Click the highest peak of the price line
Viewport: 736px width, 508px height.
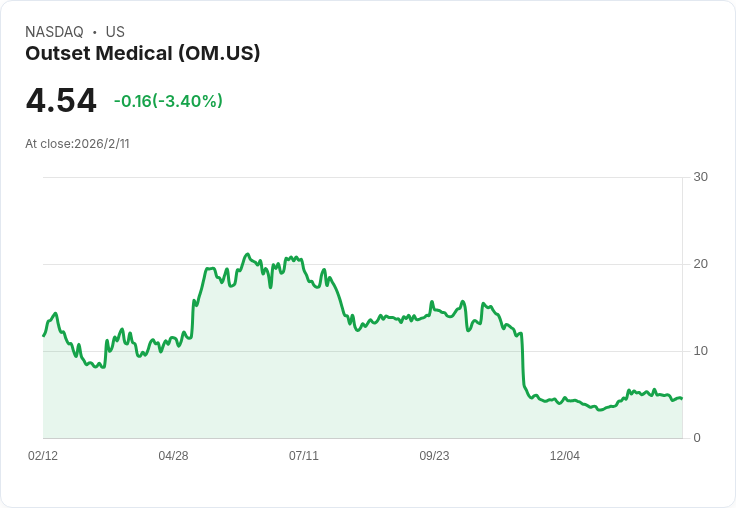pos(247,254)
